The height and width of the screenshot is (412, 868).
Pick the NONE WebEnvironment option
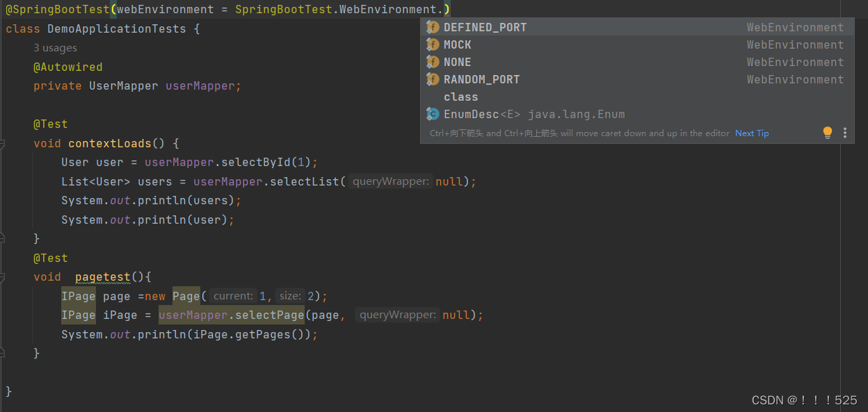click(x=637, y=62)
